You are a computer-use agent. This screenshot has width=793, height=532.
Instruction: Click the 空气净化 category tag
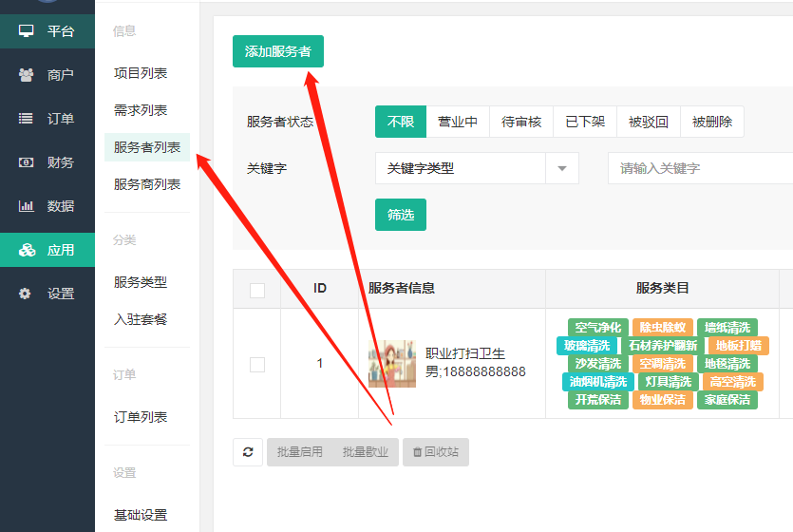click(597, 327)
